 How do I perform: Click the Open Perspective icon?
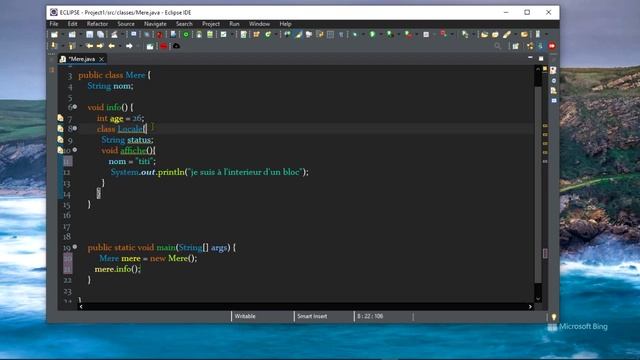516,46
